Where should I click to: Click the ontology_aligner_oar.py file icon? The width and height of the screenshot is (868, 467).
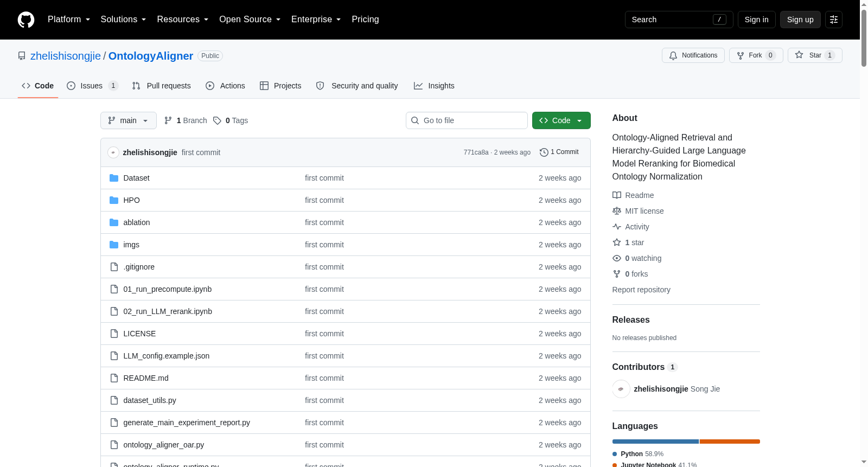tap(114, 445)
